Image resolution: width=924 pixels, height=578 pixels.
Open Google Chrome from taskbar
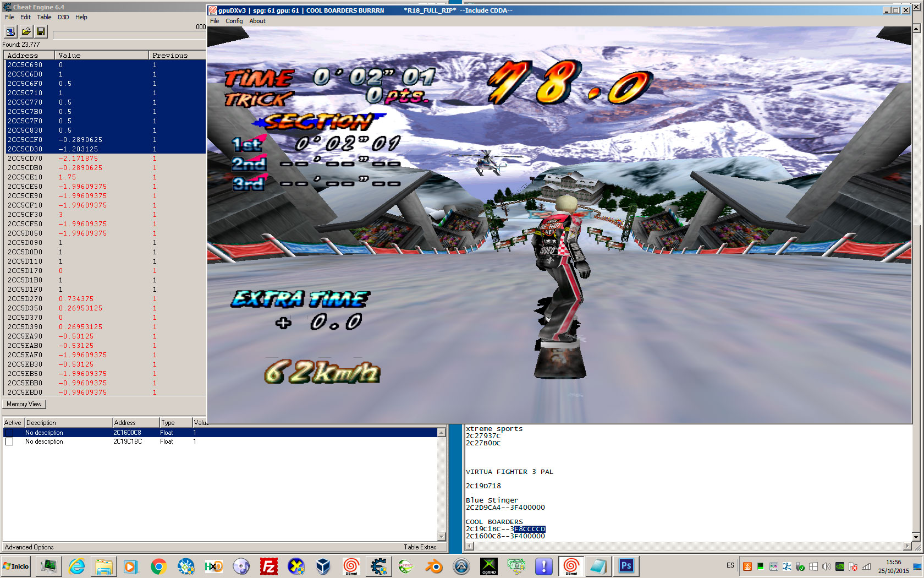click(x=158, y=566)
